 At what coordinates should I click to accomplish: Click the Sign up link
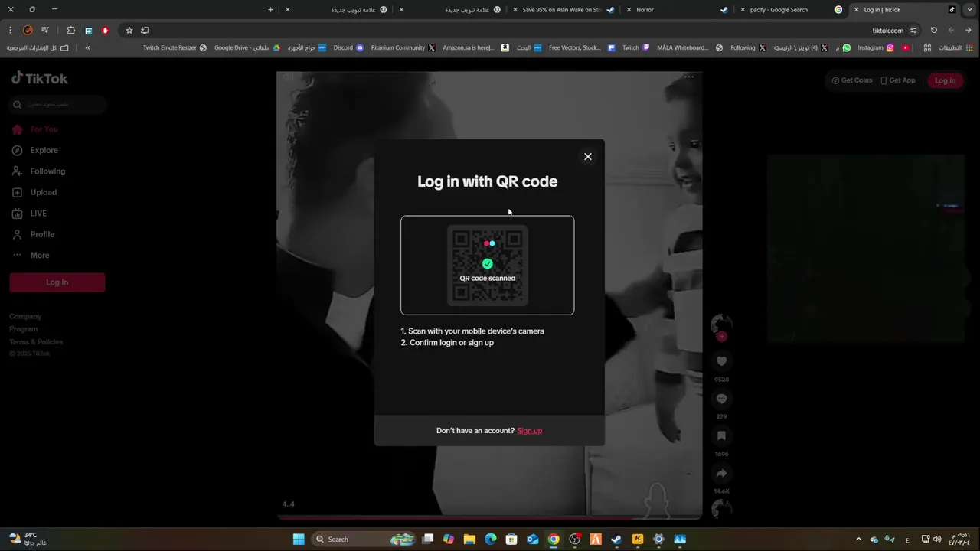[x=529, y=431]
